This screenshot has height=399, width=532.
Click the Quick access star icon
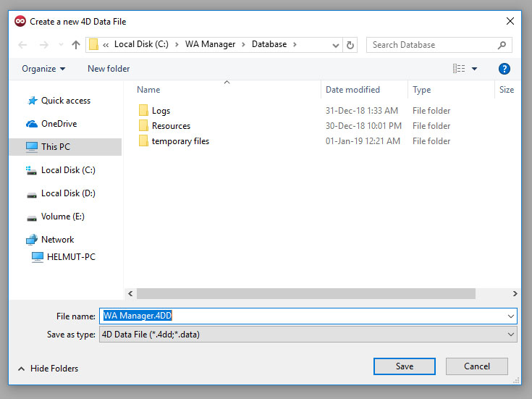tap(33, 101)
